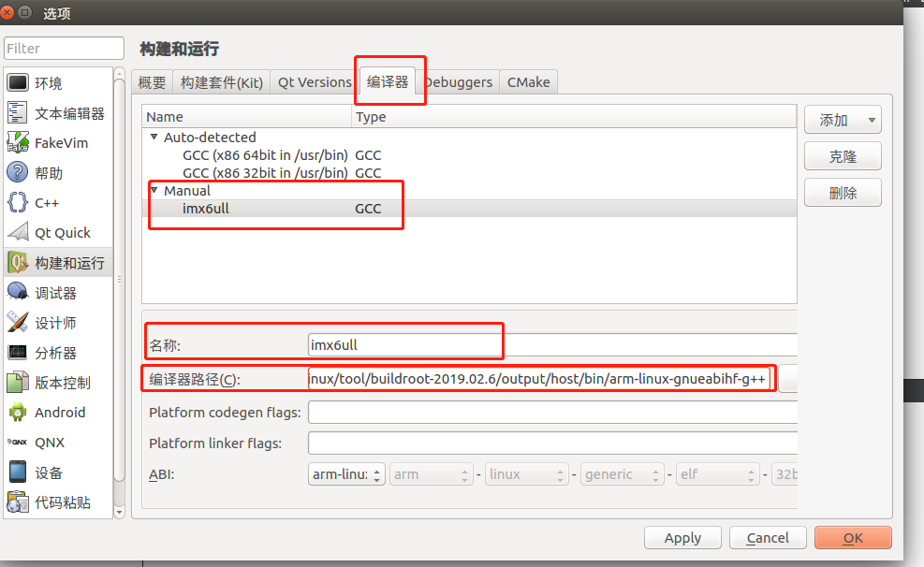Image resolution: width=924 pixels, height=567 pixels.
Task: Apply the compiler settings changes
Action: point(682,537)
